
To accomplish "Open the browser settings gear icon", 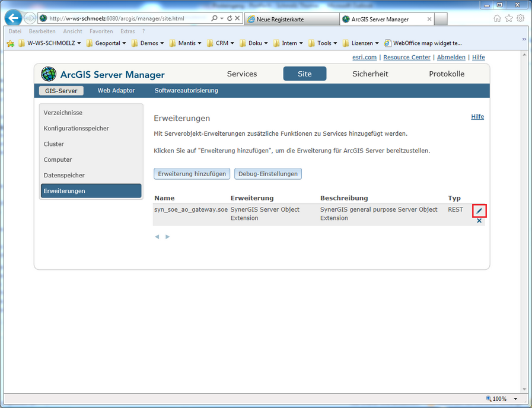I will [x=520, y=18].
